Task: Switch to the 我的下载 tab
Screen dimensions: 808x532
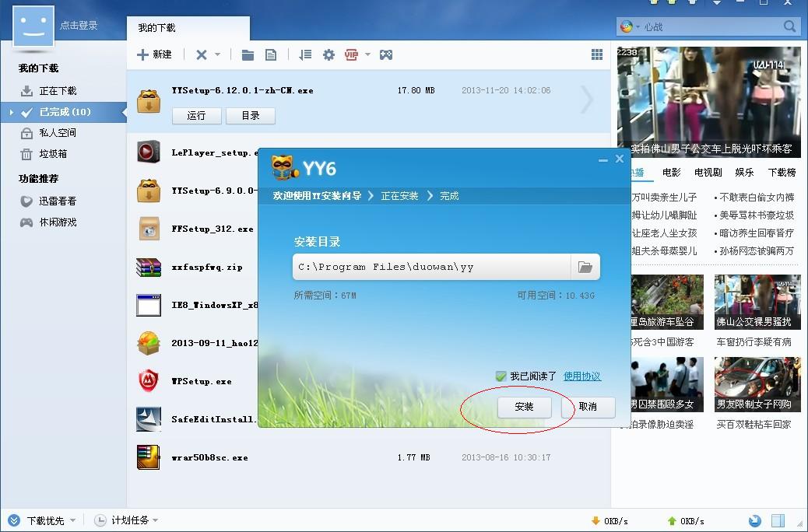Action: 188,28
